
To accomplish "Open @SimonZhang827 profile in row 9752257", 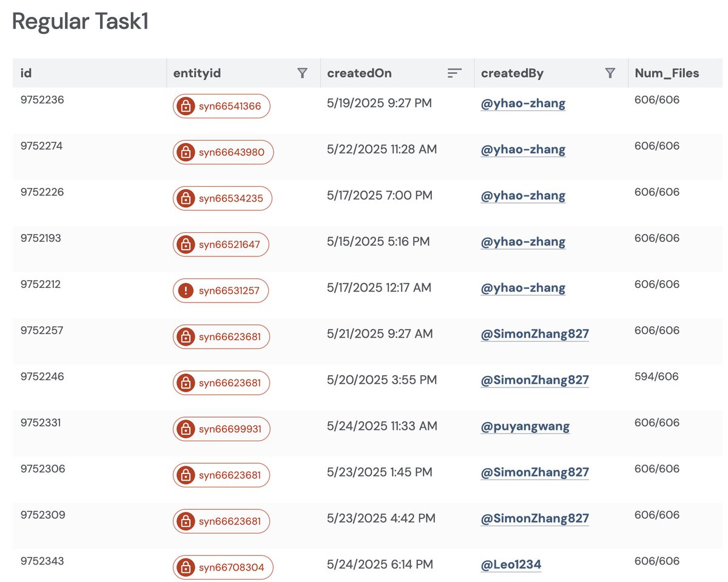I will coord(535,334).
